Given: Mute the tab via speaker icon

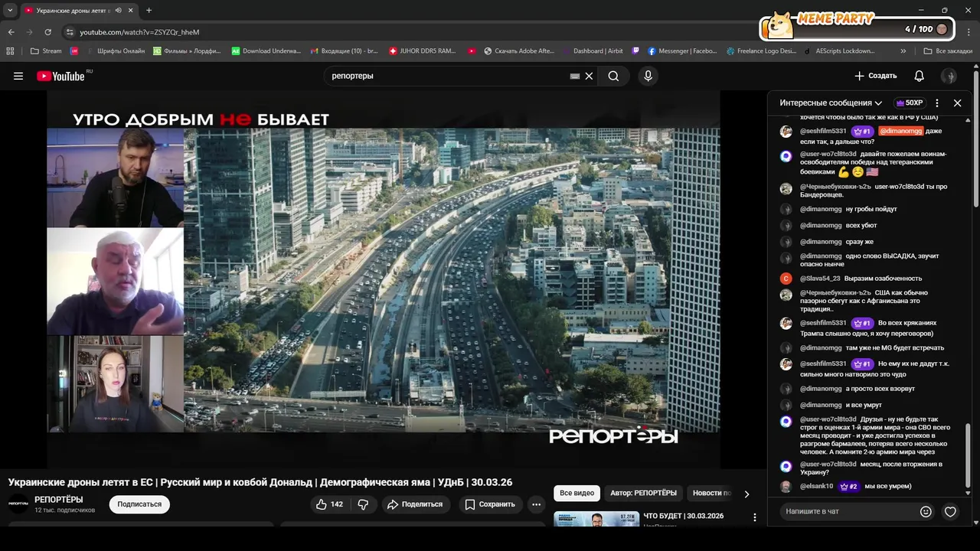Looking at the screenshot, I should pos(118,10).
